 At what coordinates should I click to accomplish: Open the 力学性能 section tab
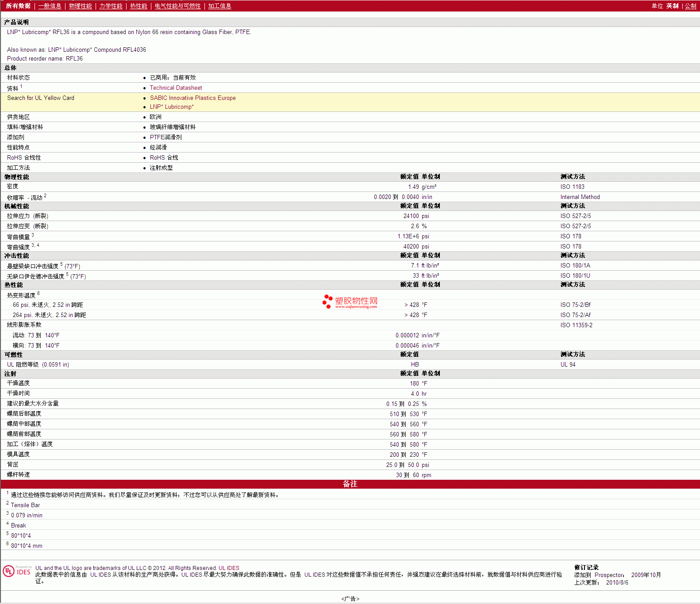point(111,6)
